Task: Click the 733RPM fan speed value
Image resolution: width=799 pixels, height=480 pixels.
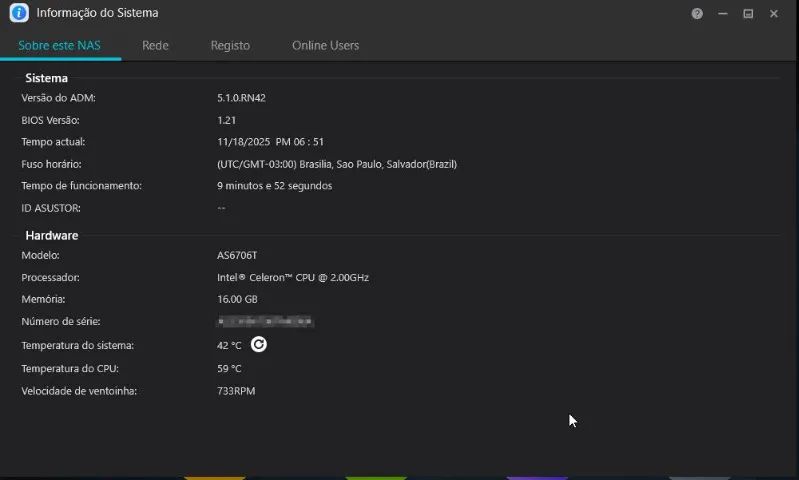Action: (x=236, y=391)
